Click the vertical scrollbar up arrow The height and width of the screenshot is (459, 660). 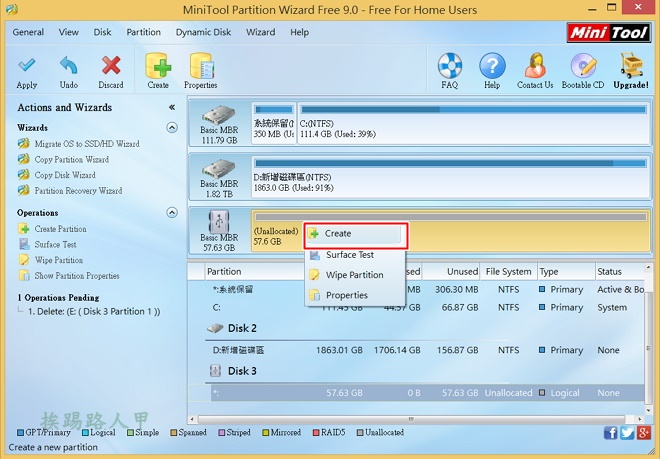(x=648, y=268)
